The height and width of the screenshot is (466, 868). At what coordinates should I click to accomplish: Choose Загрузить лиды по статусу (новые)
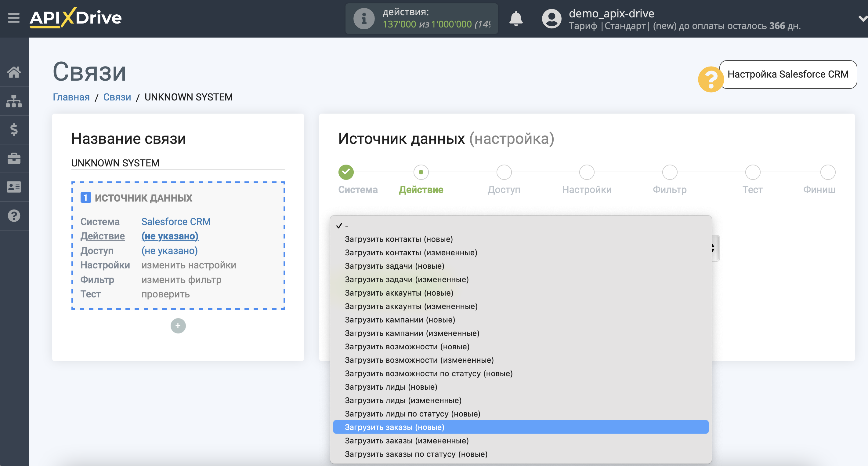point(521,414)
